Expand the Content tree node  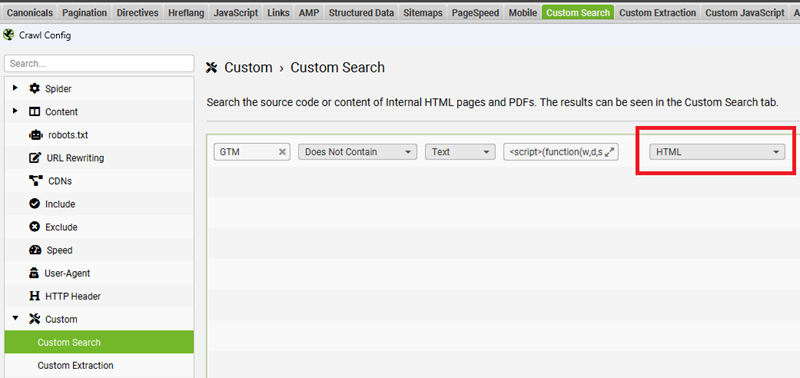[15, 111]
